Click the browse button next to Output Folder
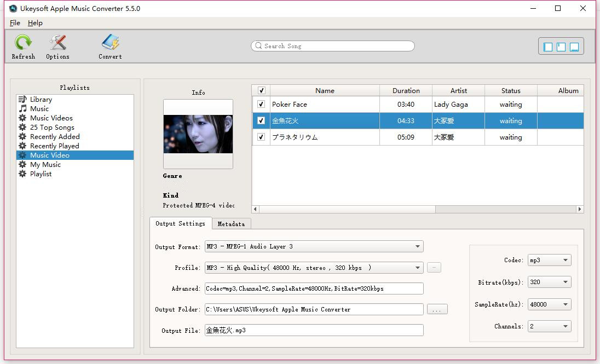The image size is (600, 364). pos(437,309)
